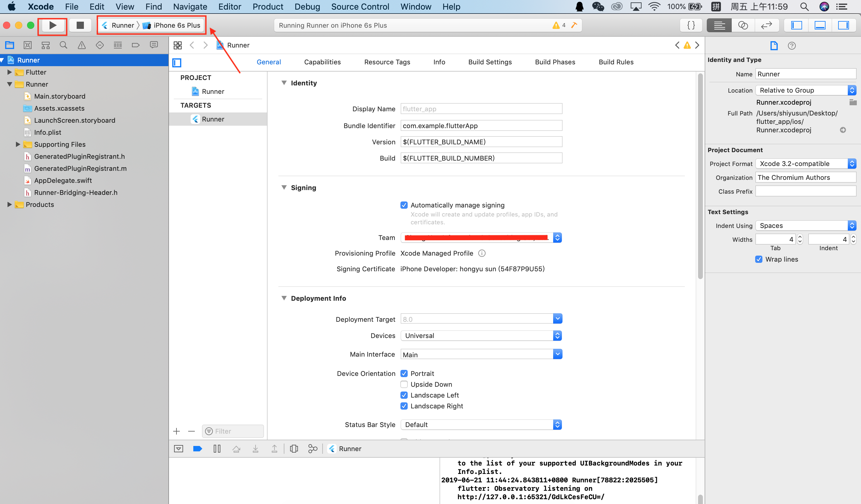
Task: Uncheck the Wrap lines option
Action: pyautogui.click(x=758, y=259)
